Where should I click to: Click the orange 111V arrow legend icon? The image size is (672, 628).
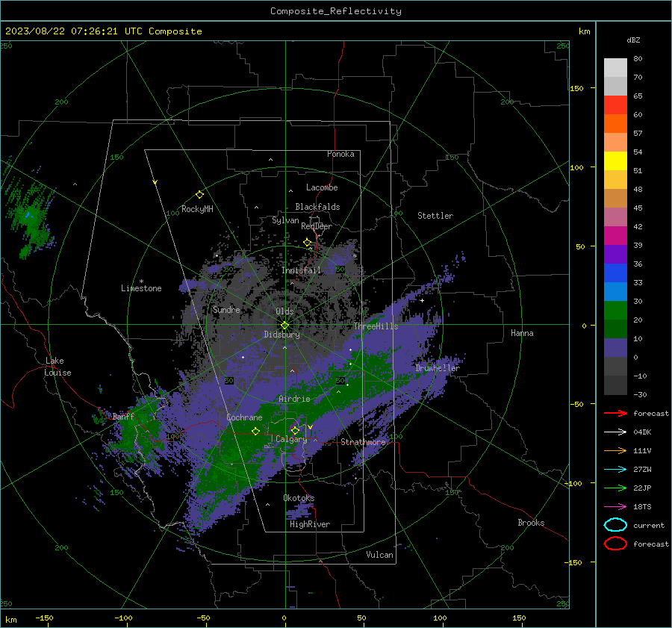(x=615, y=450)
